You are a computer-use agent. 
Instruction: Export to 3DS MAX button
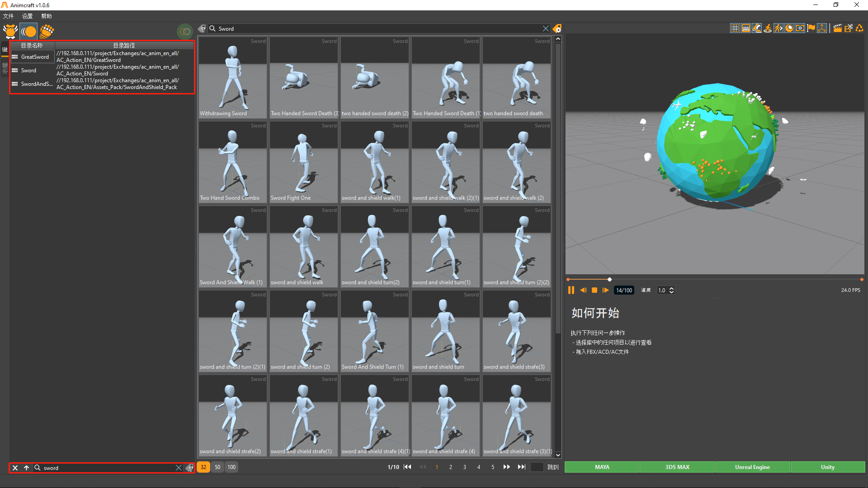677,467
